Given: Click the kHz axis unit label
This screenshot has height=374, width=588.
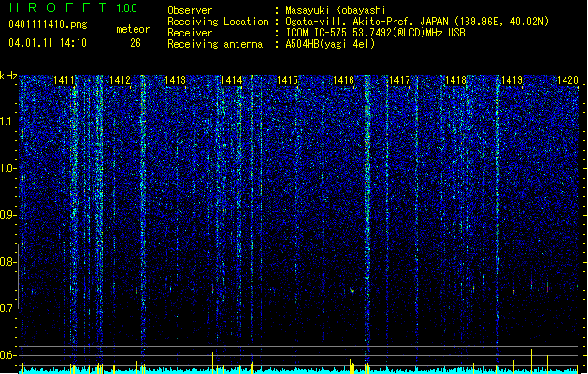Looking at the screenshot, I should point(8,76).
